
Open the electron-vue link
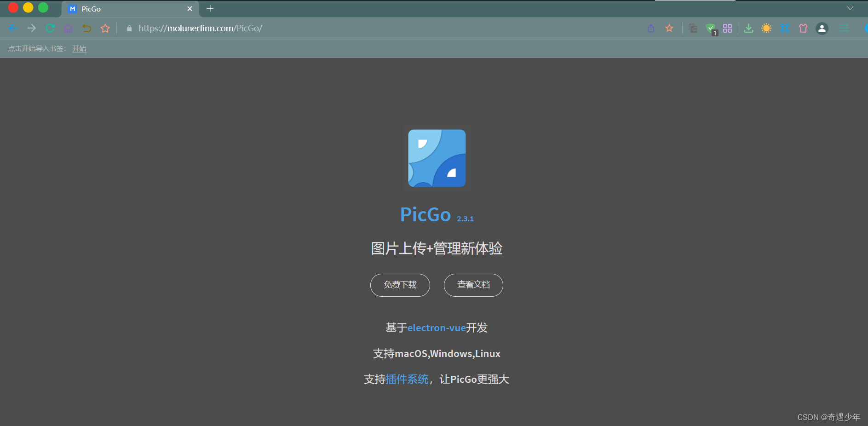pyautogui.click(x=437, y=328)
